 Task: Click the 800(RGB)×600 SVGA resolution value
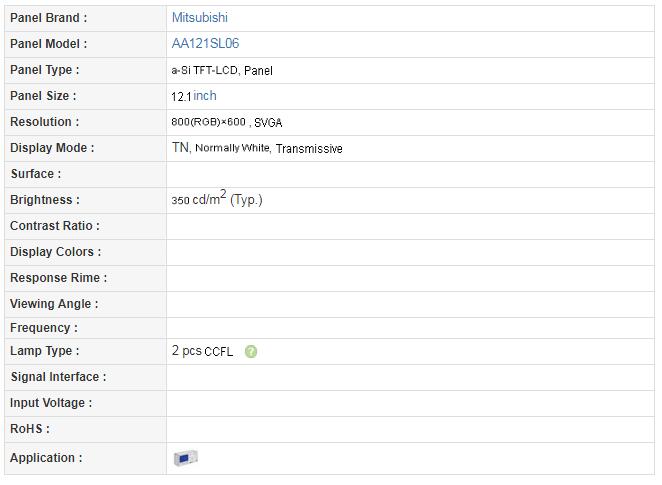[227, 122]
